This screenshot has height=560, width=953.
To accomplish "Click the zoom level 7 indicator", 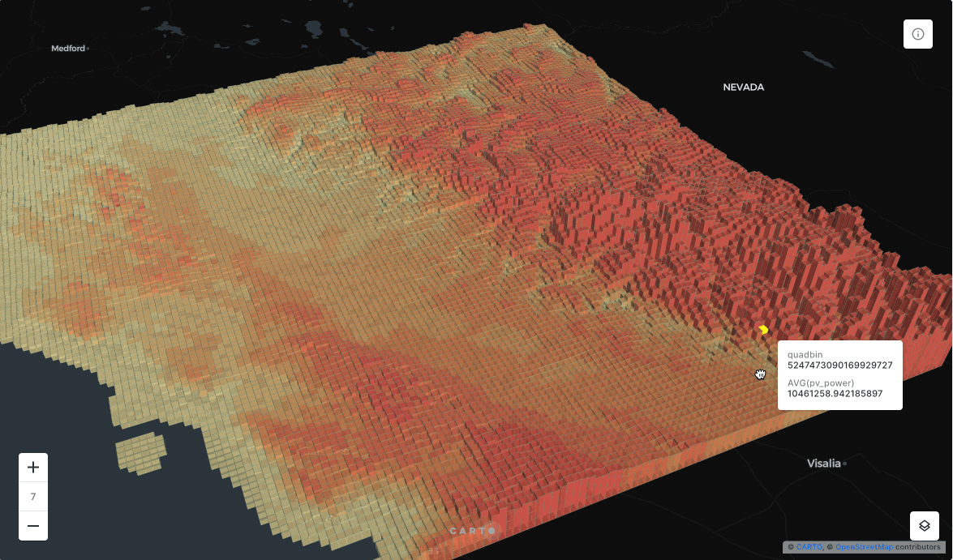I will pos(33,497).
